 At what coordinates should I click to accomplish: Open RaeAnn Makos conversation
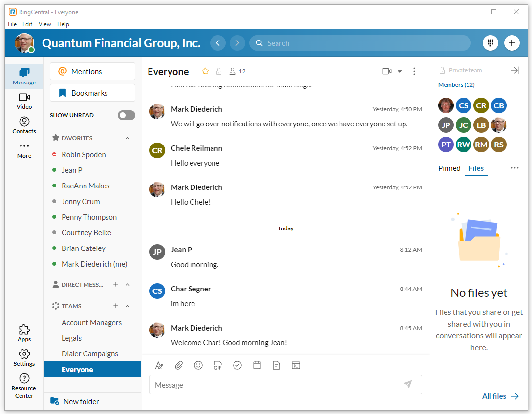pyautogui.click(x=93, y=186)
